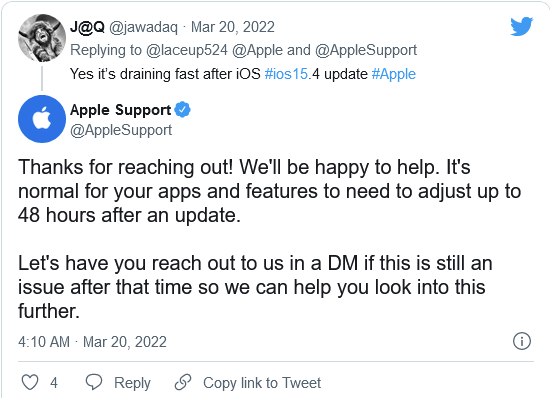The width and height of the screenshot is (550, 398).
Task: Open the tweet info circle icon
Action: (522, 341)
